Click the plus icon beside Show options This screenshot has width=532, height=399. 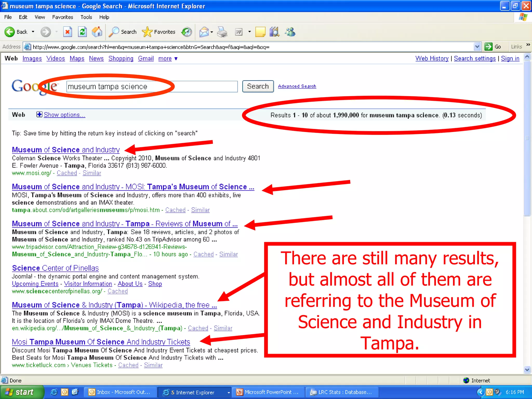39,115
